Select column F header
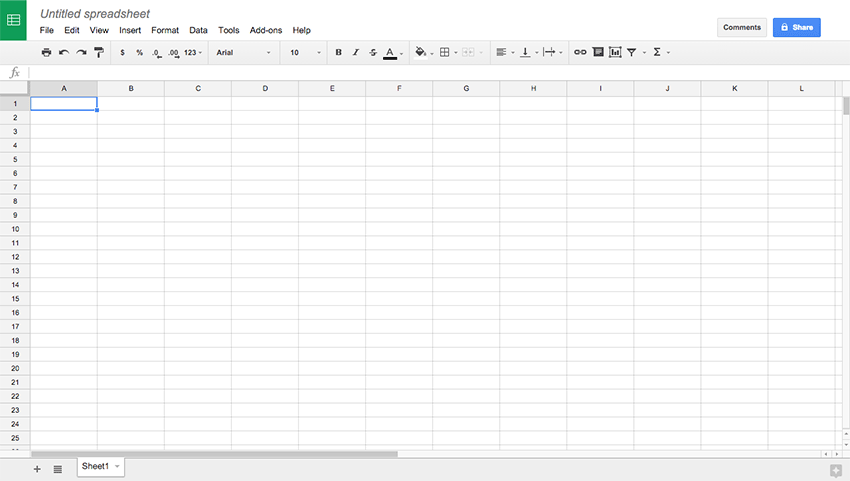Viewport: 850px width, 481px height. [399, 88]
